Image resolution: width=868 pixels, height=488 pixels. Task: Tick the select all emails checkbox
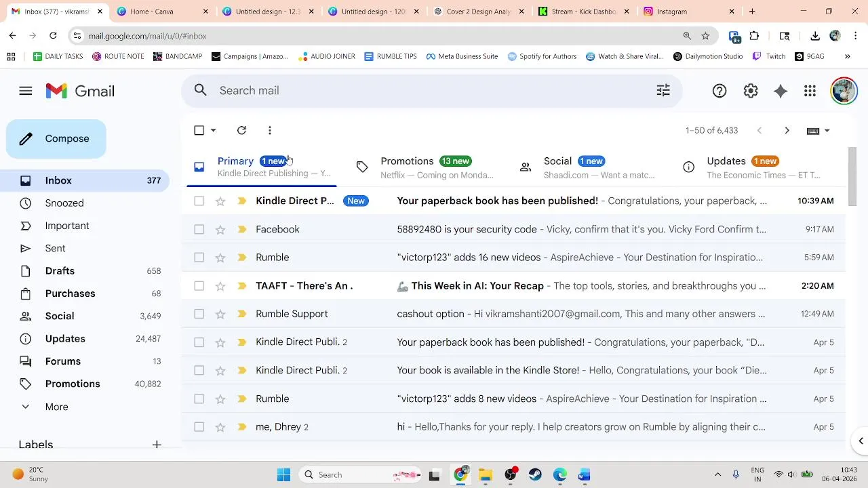(199, 130)
